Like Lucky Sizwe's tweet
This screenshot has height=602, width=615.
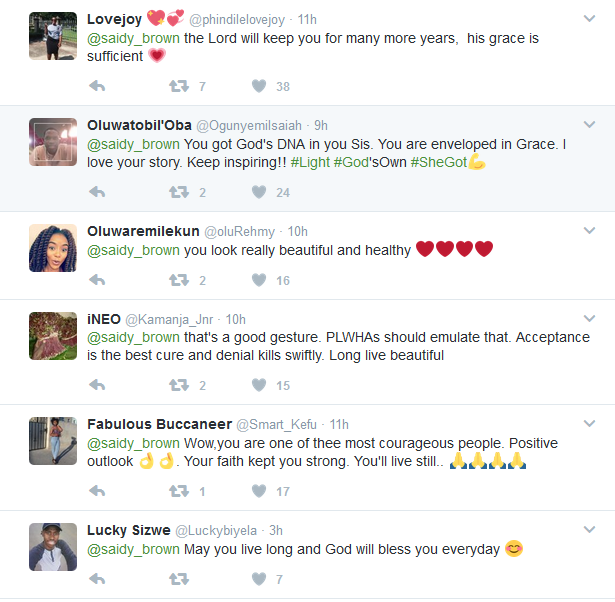[x=259, y=579]
